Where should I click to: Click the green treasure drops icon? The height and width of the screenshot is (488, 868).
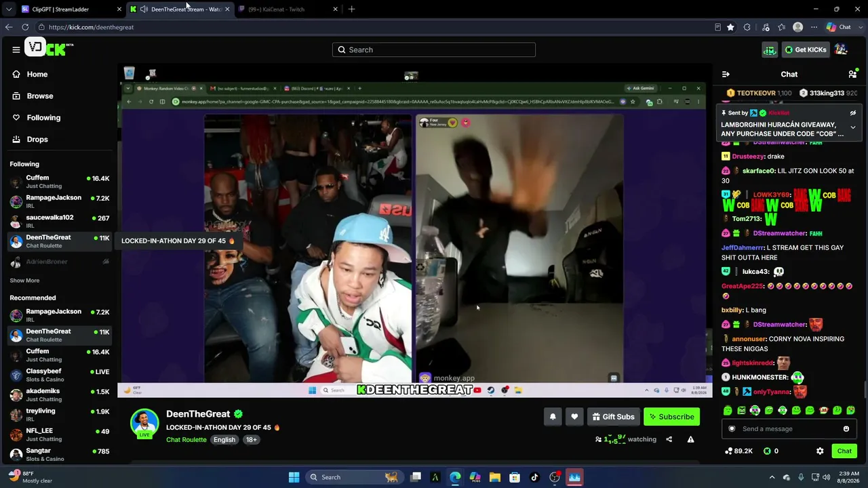770,49
